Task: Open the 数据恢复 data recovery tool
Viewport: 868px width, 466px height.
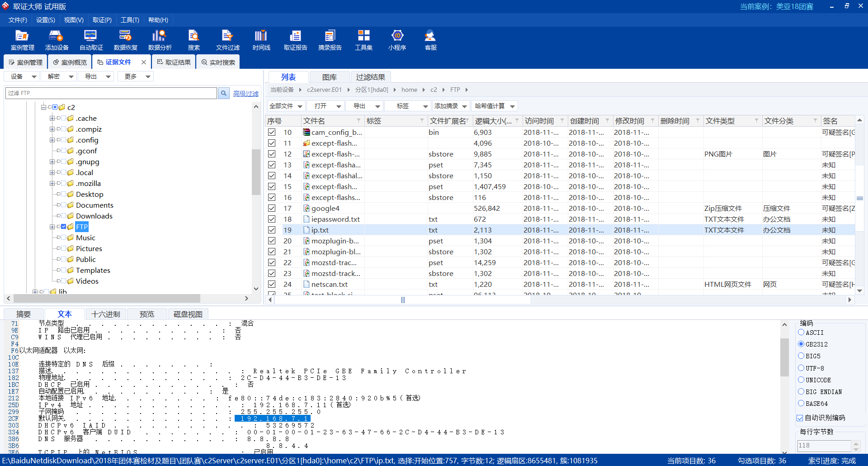Action: pyautogui.click(x=125, y=40)
